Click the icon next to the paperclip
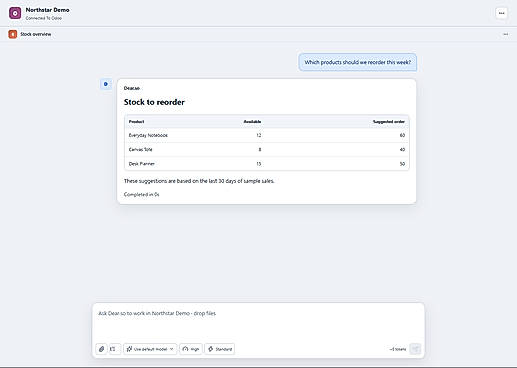 point(114,349)
